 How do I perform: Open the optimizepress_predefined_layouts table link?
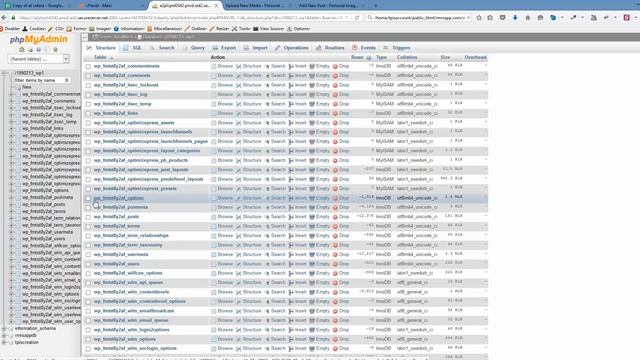pyautogui.click(x=149, y=179)
